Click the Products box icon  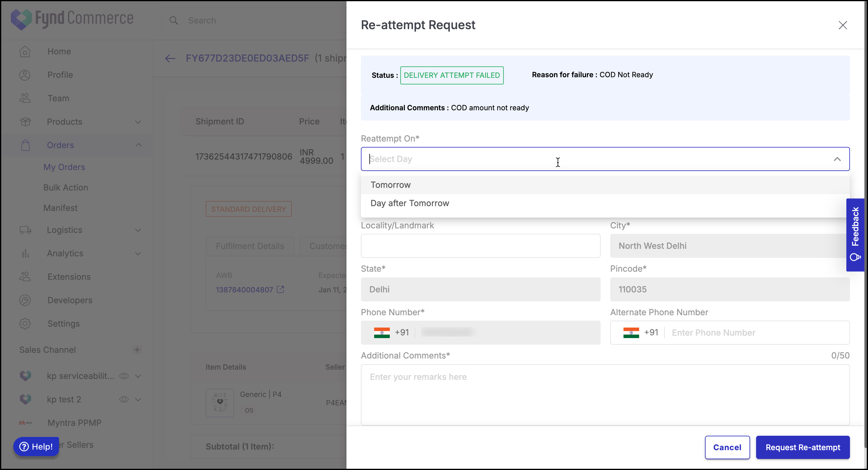tap(25, 121)
